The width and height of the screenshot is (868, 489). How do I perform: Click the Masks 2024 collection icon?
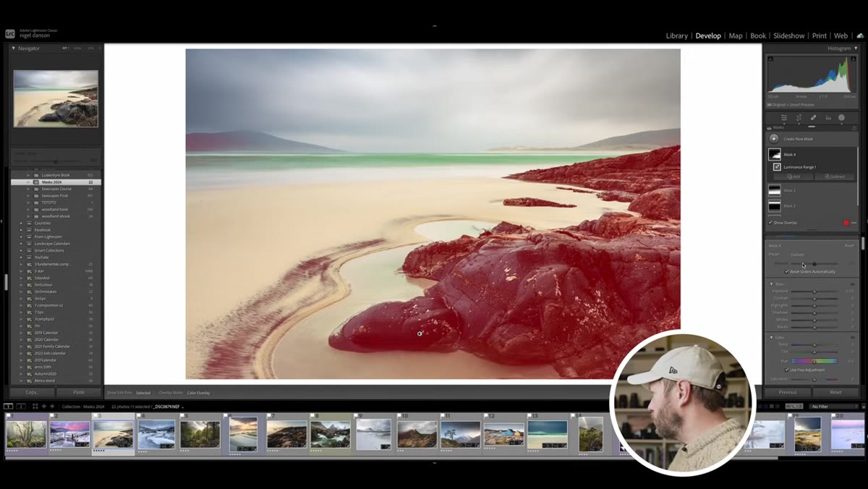click(x=36, y=182)
